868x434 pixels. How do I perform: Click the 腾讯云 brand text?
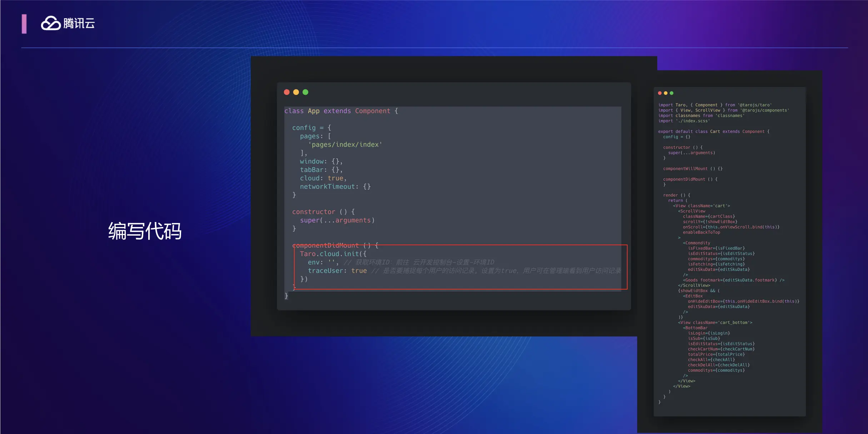79,24
